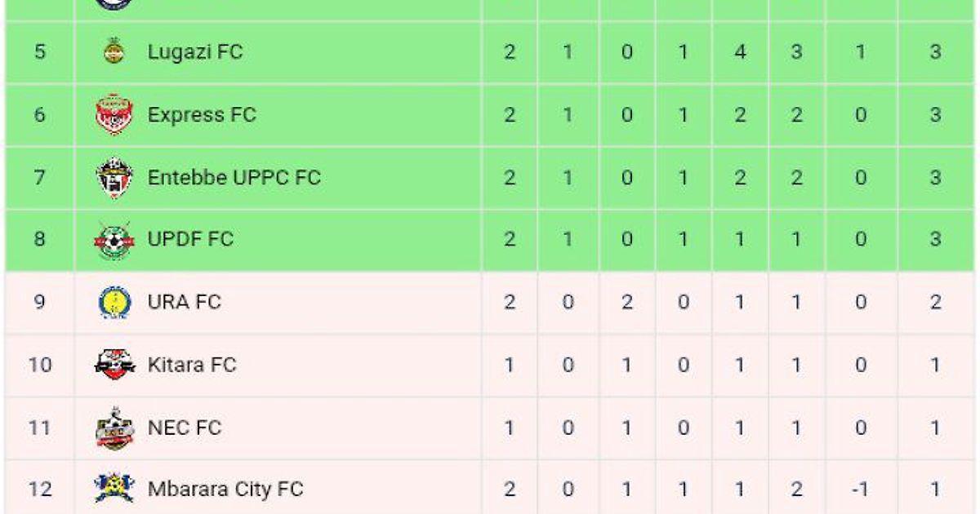Open the Mbarara City FC name
This screenshot has width=980, height=514.
pos(225,490)
